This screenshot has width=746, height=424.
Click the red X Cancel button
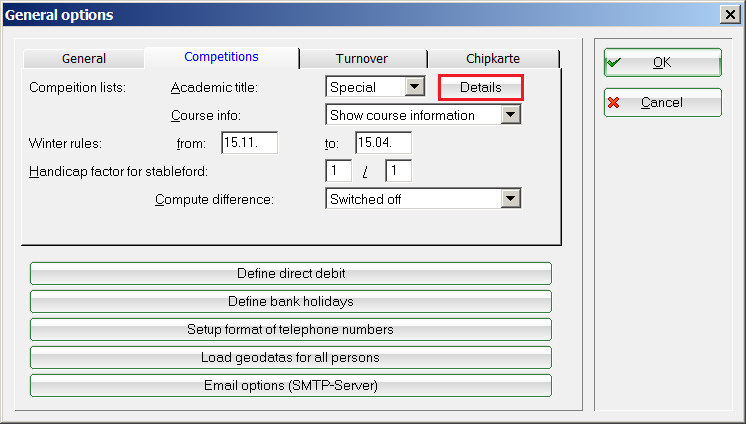point(662,102)
